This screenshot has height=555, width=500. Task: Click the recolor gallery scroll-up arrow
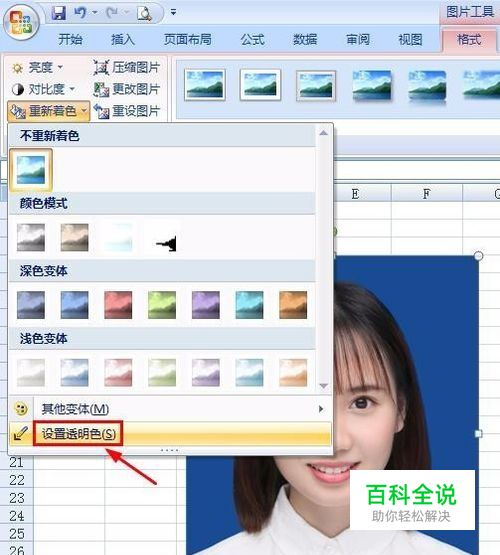coord(323,133)
